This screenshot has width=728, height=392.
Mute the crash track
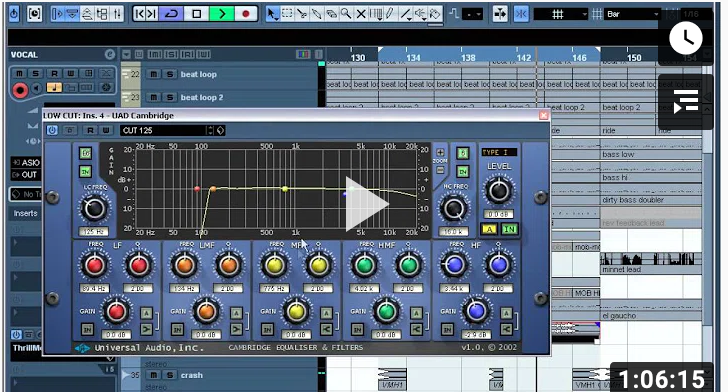154,375
